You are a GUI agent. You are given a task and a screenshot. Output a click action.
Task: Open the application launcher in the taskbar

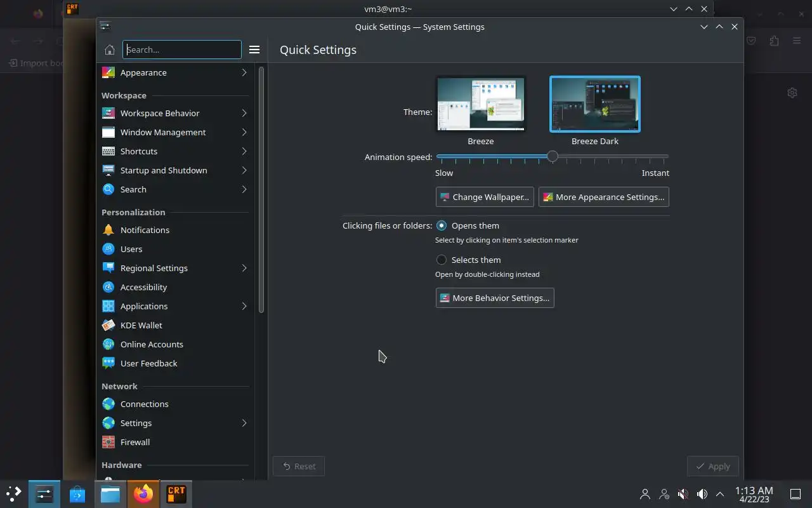click(x=13, y=493)
